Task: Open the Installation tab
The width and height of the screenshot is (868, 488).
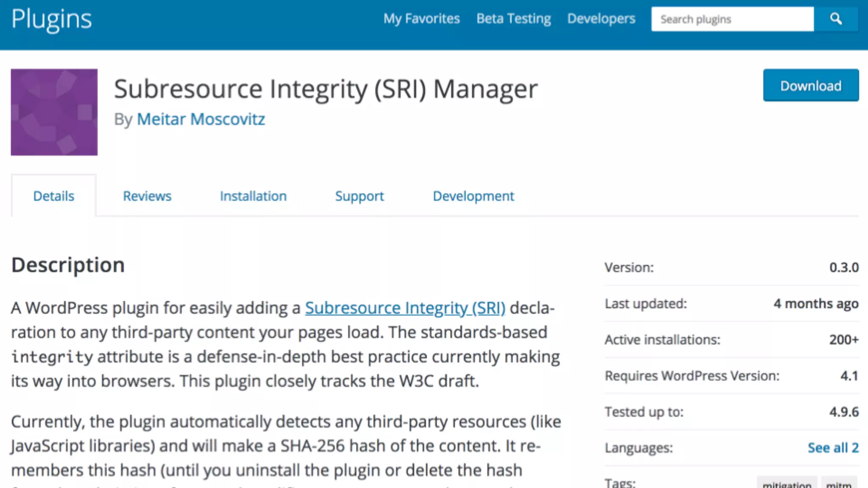Action: pos(253,196)
